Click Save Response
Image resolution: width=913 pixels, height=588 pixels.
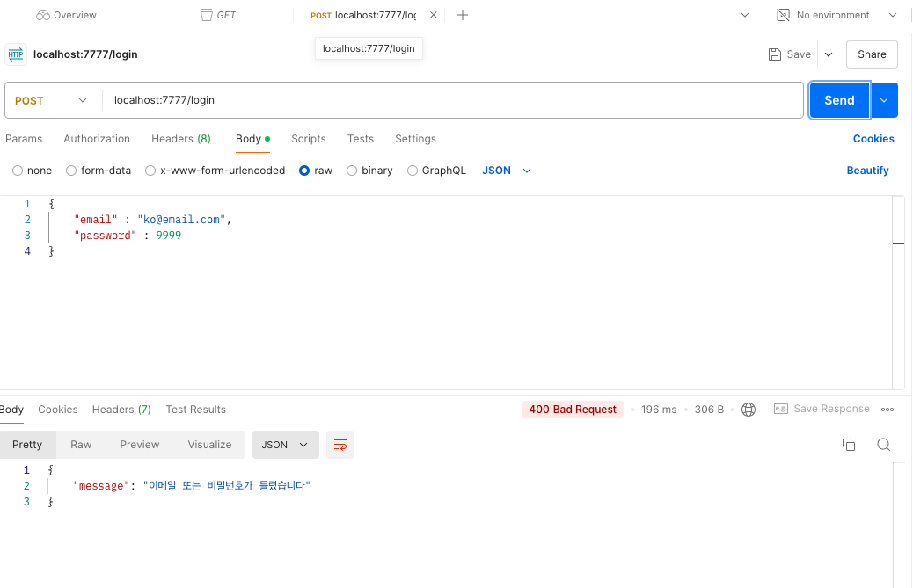tap(822, 409)
